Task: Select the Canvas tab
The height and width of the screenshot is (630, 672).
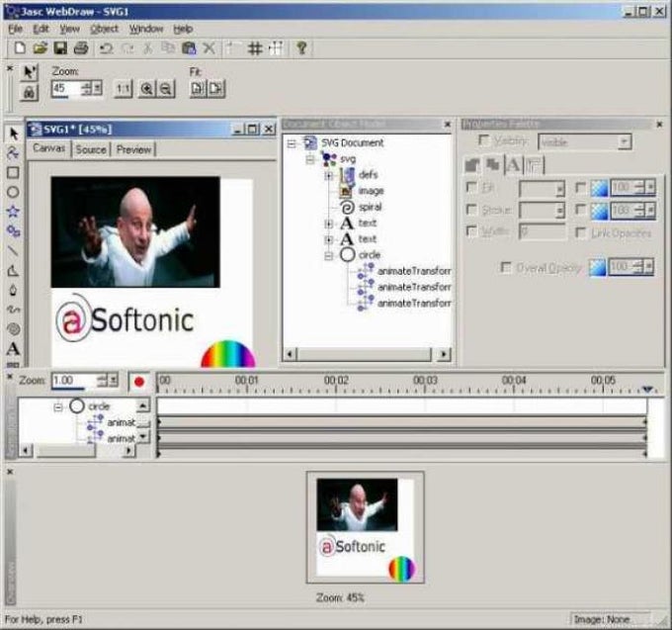Action: pos(48,148)
